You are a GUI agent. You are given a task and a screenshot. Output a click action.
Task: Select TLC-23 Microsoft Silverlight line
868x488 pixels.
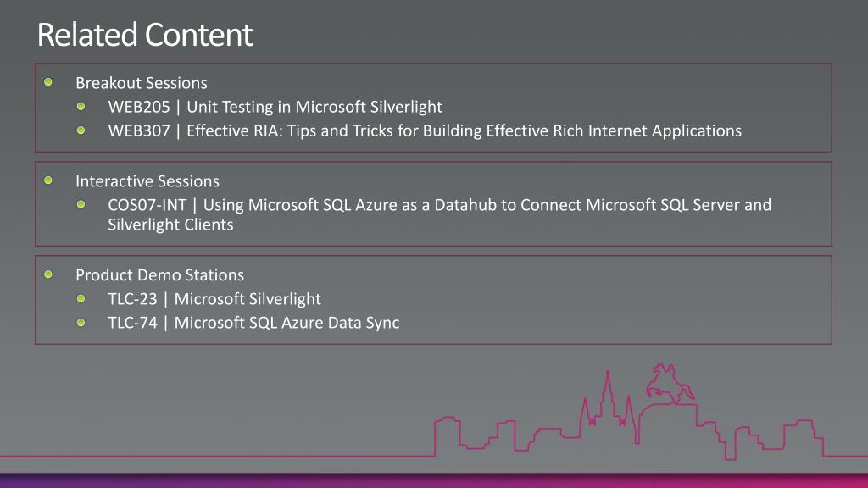(x=214, y=299)
